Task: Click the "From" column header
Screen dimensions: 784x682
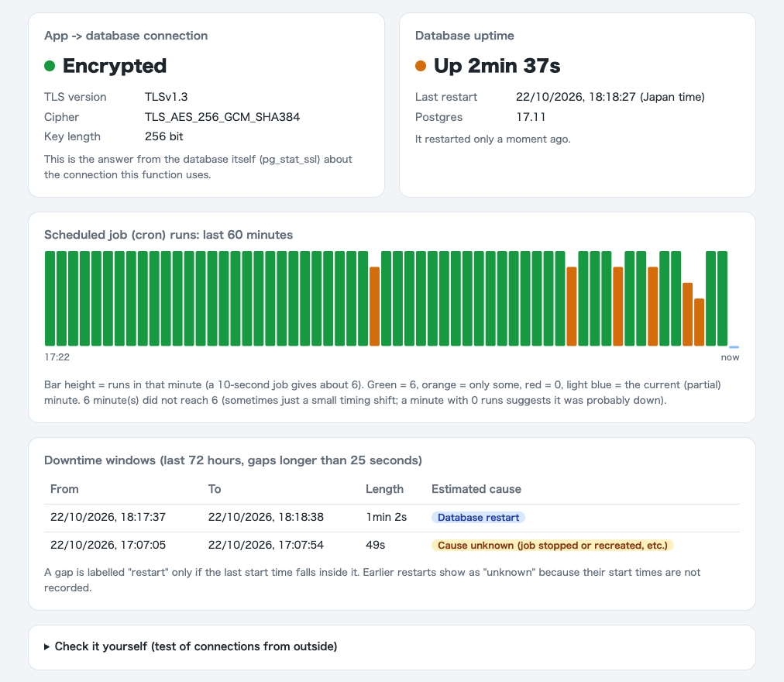Action: tap(64, 489)
